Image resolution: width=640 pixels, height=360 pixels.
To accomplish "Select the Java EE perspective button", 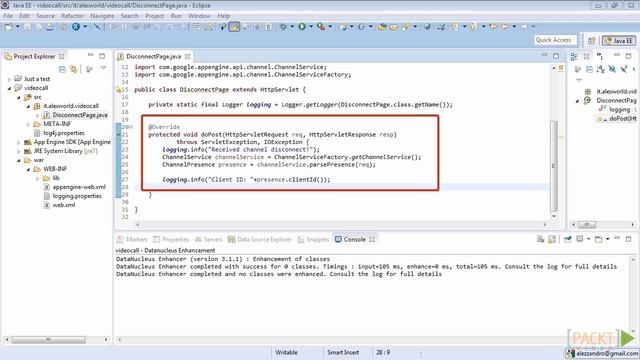I will pos(619,40).
